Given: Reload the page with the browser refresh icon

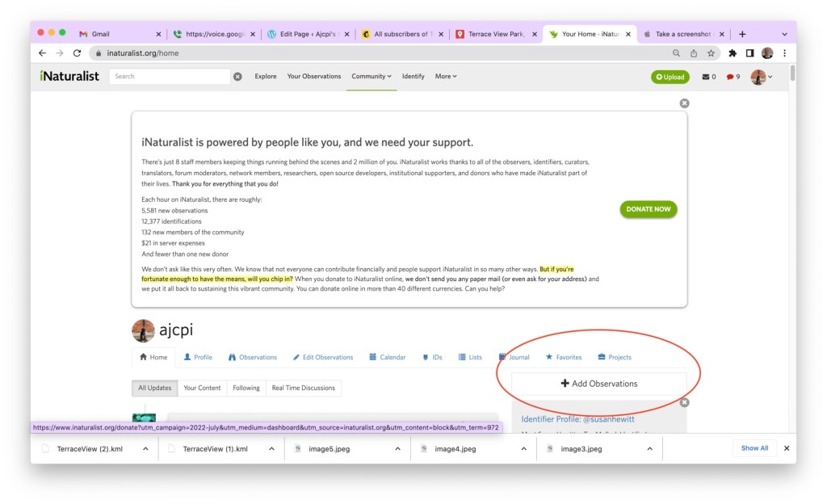Looking at the screenshot, I should point(77,53).
